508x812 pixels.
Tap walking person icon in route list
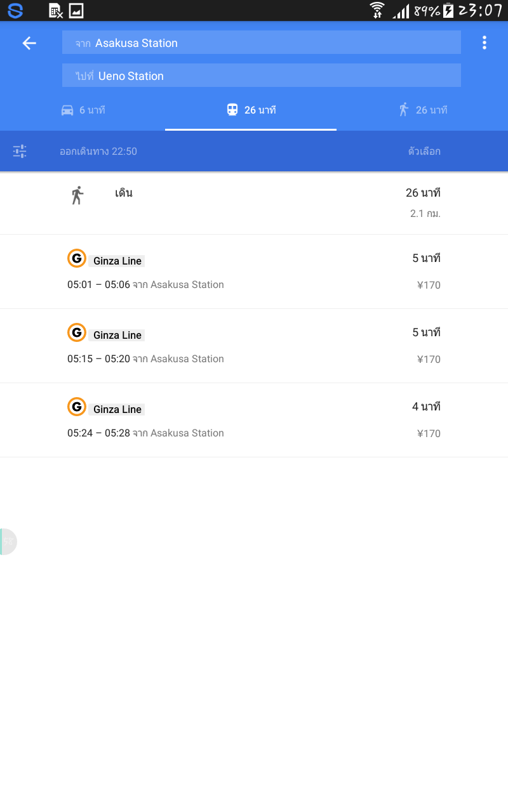77,195
